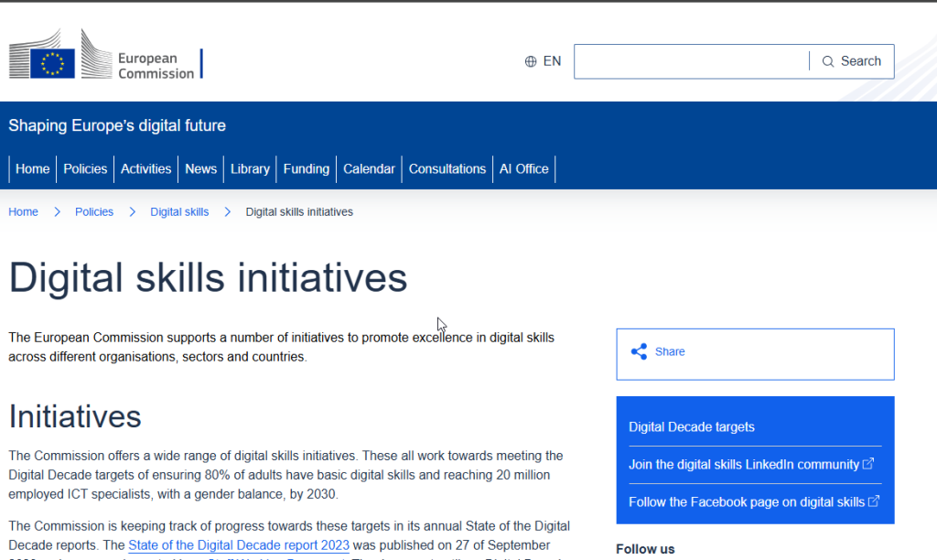Open the Library menu item
This screenshot has width=937, height=560.
[x=250, y=169]
